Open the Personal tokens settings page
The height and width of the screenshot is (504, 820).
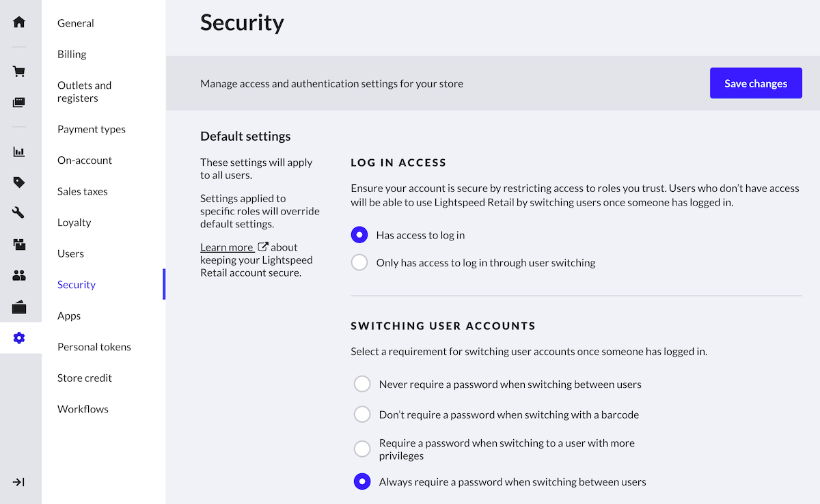point(94,347)
